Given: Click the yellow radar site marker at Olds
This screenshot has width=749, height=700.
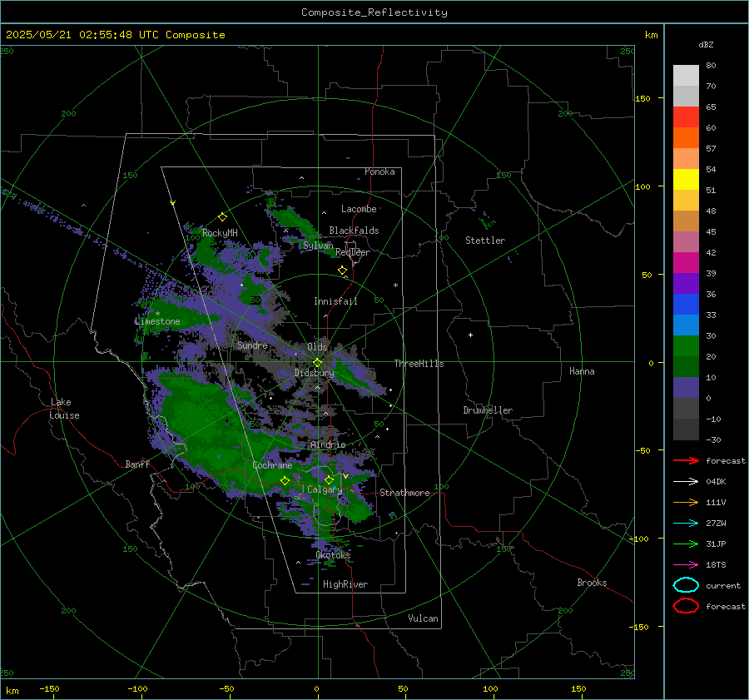Looking at the screenshot, I should pyautogui.click(x=317, y=363).
